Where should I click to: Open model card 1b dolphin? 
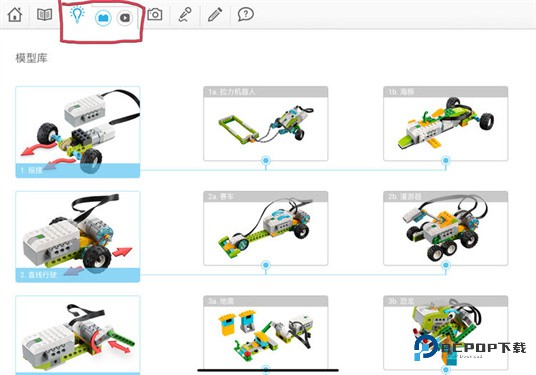446,123
